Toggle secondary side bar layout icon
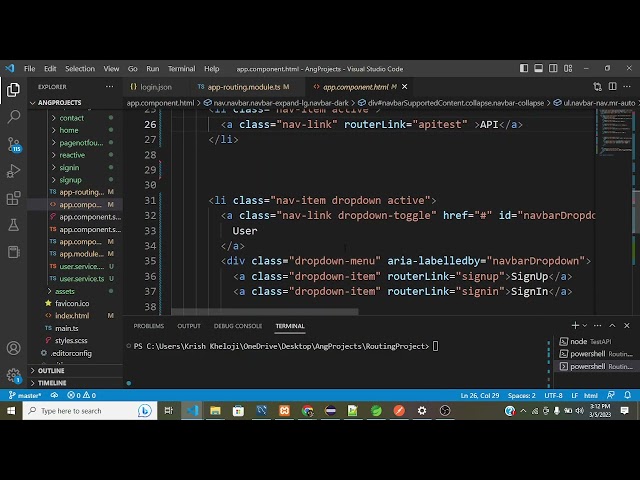Screen dimensions: 640x480 [x=553, y=68]
